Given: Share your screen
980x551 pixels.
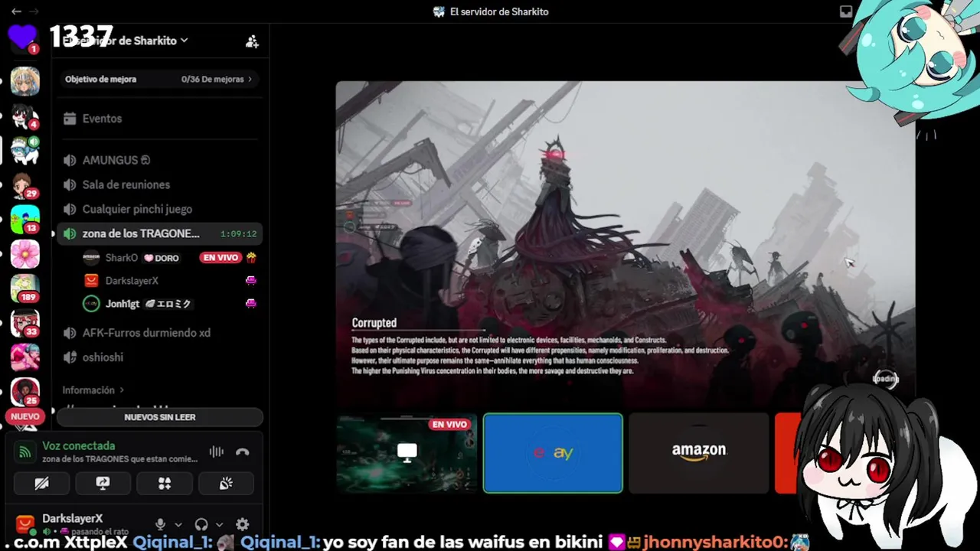Looking at the screenshot, I should 103,483.
